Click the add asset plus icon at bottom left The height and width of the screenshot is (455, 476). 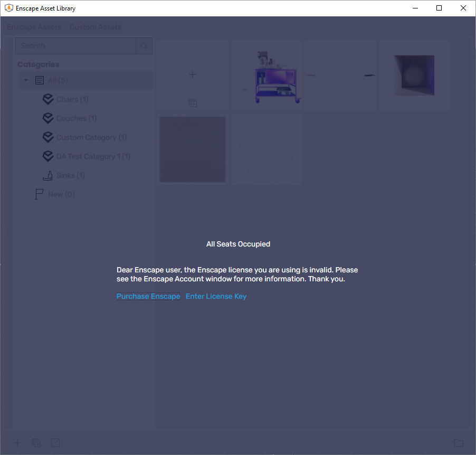tap(17, 443)
